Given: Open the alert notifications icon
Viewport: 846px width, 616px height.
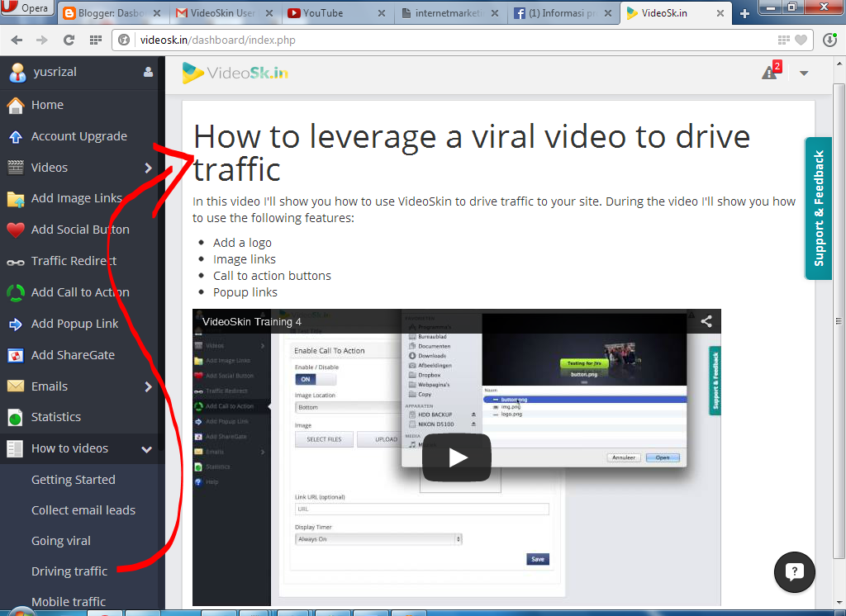Looking at the screenshot, I should (x=771, y=72).
